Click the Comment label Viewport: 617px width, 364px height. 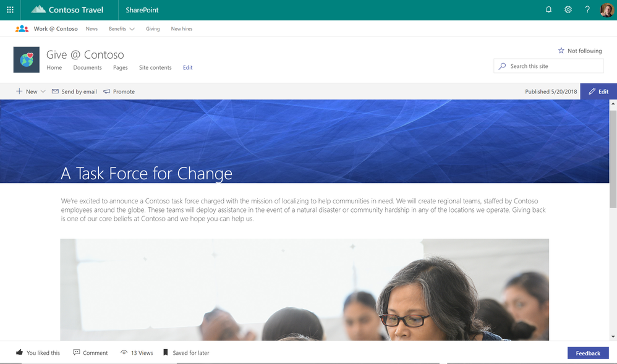click(95, 353)
